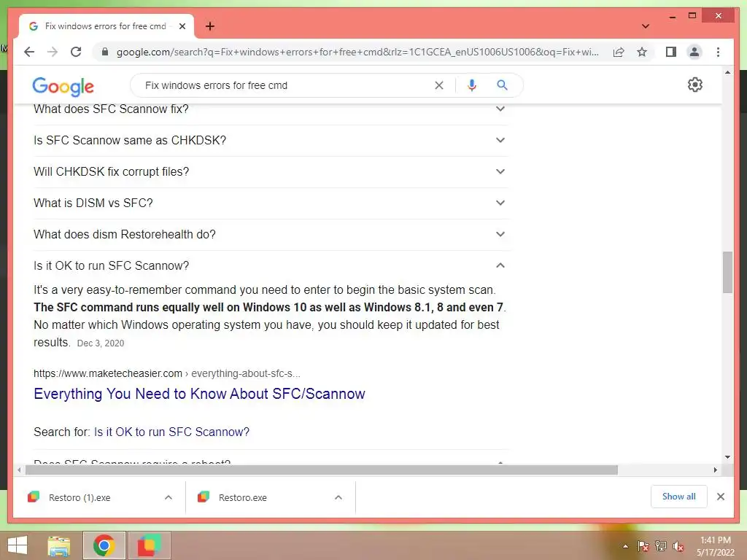Screen dimensions: 747x560
Task: Click the maketecheasier.com URL breadcrumb
Action: [x=167, y=373]
